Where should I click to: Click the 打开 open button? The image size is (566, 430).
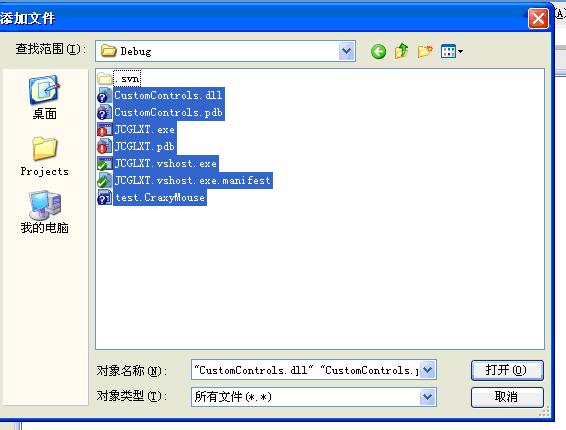[507, 370]
